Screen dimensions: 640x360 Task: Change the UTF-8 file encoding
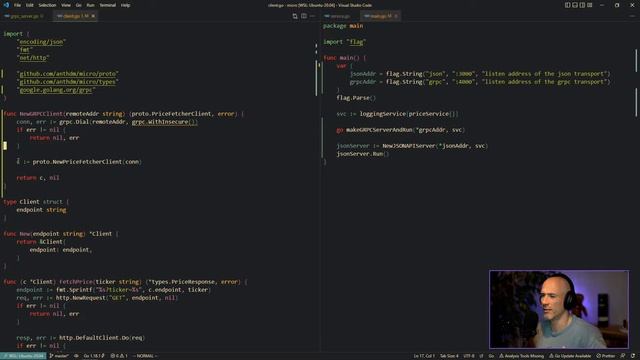click(x=469, y=356)
